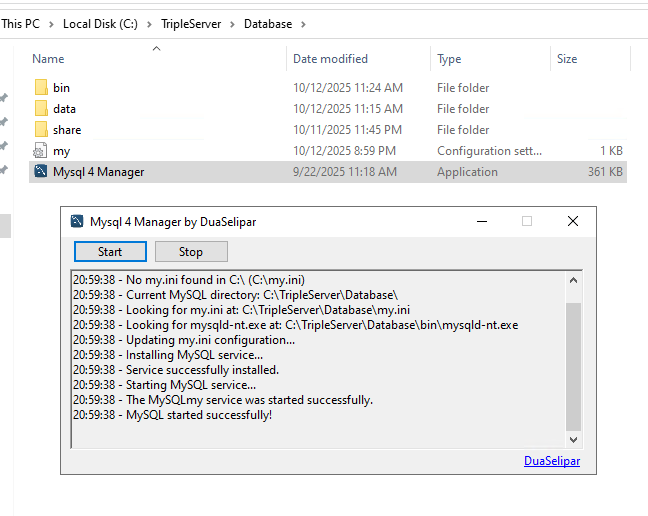This screenshot has height=516, width=648.
Task: Click the Mysql 4 Manager by DuaSelipar title
Action: (173, 222)
